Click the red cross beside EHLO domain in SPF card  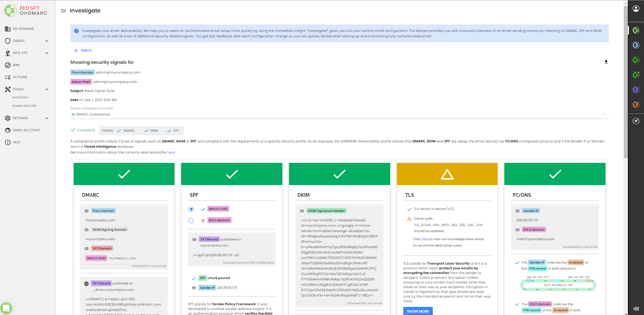coord(203,220)
